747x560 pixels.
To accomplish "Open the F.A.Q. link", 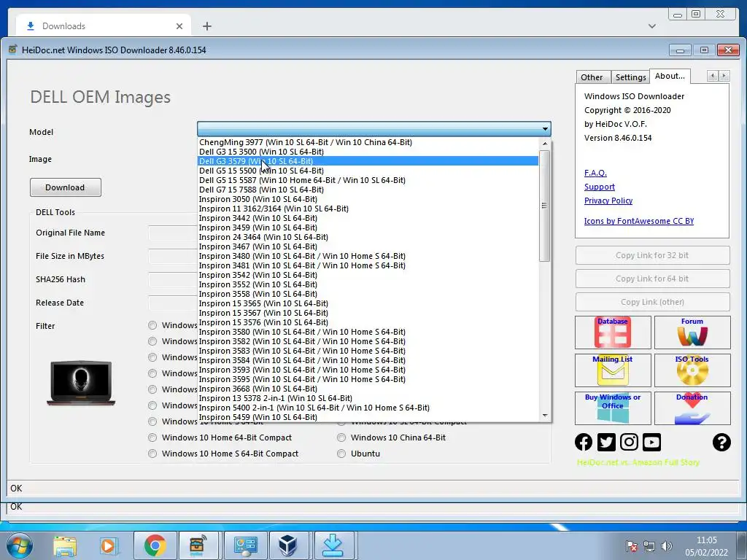I will point(595,173).
